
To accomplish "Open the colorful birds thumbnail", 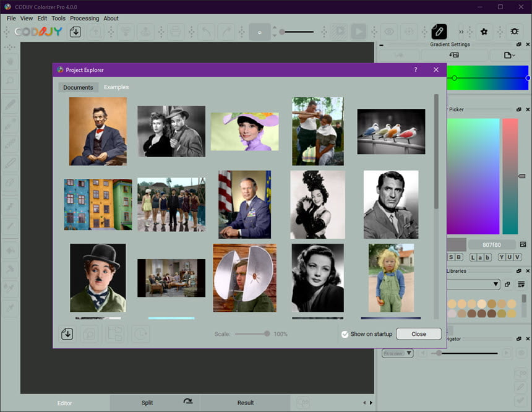I will click(391, 131).
